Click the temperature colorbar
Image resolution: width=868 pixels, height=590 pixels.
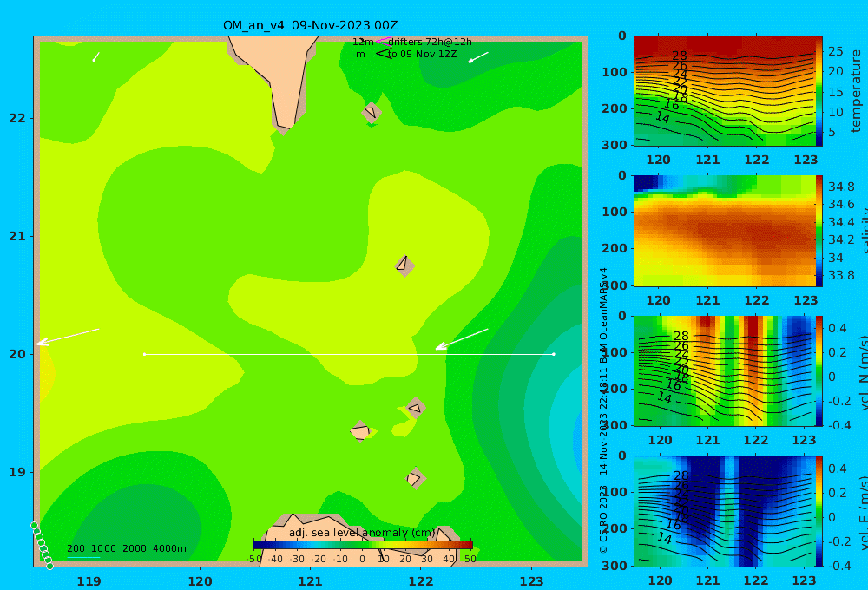(819, 91)
